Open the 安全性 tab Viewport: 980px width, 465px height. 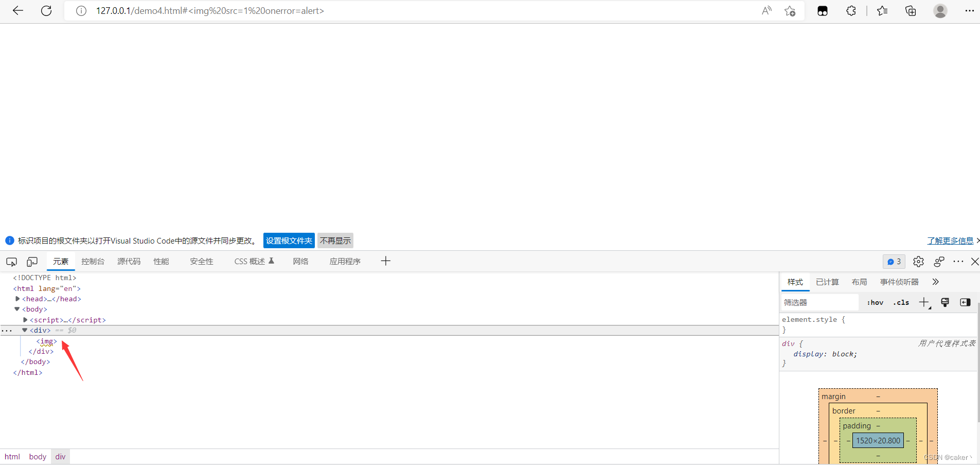point(202,262)
